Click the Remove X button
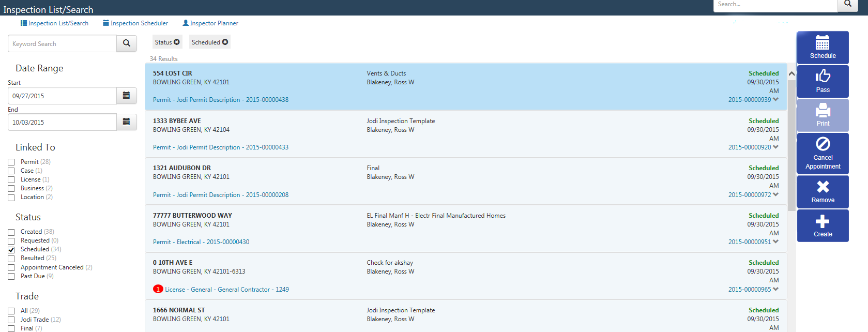The image size is (868, 332). tap(822, 191)
